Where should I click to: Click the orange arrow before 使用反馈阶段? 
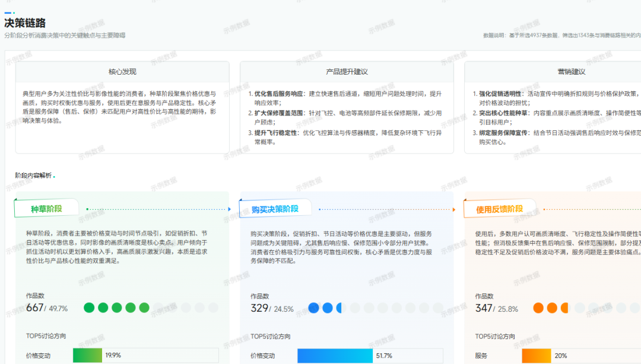coord(453,209)
